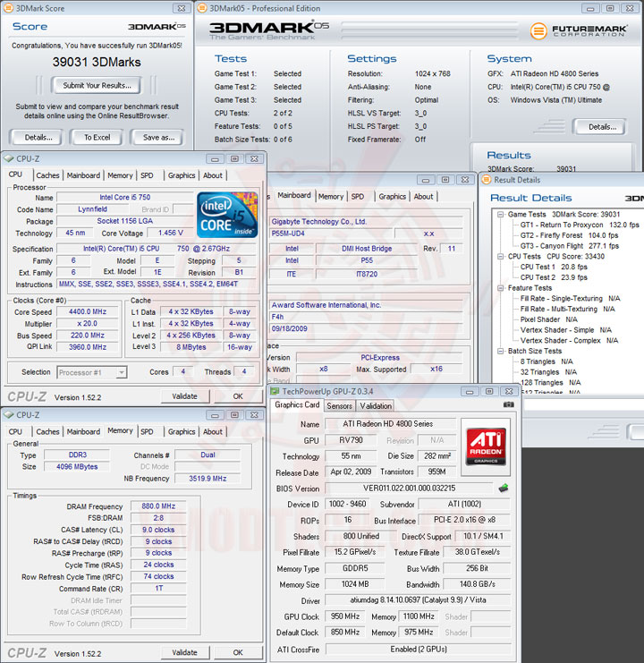Select Vertex Shader - Complex row
Screen dimensions: 644x663
click(x=569, y=340)
